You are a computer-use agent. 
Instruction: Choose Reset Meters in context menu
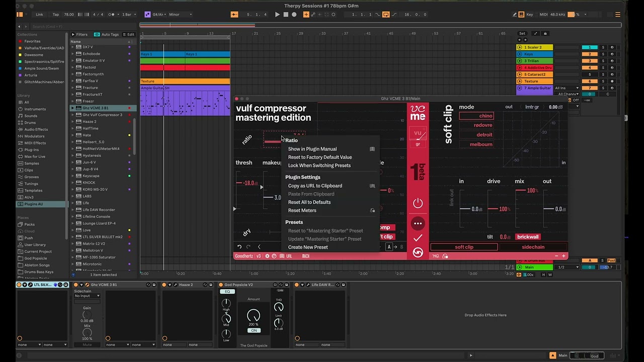tap(302, 211)
